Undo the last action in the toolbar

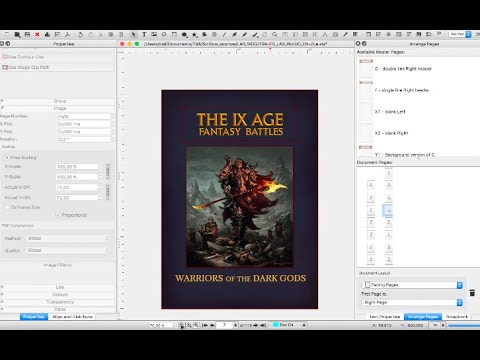(80, 34)
